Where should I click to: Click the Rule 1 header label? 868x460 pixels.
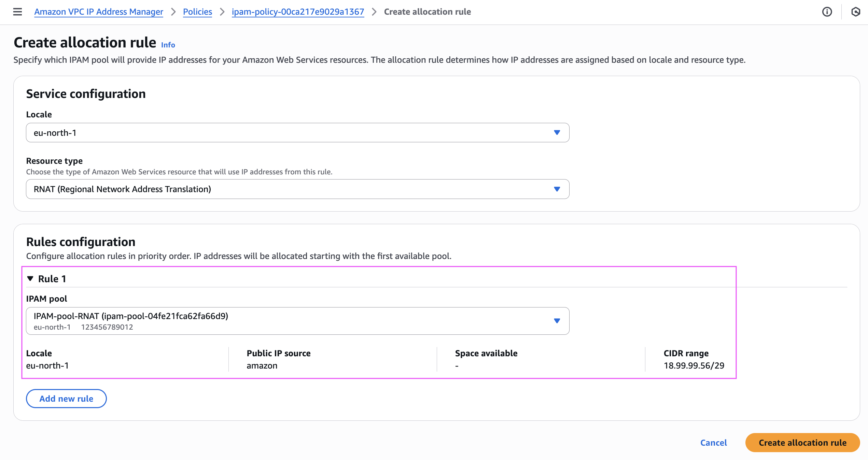pos(52,279)
